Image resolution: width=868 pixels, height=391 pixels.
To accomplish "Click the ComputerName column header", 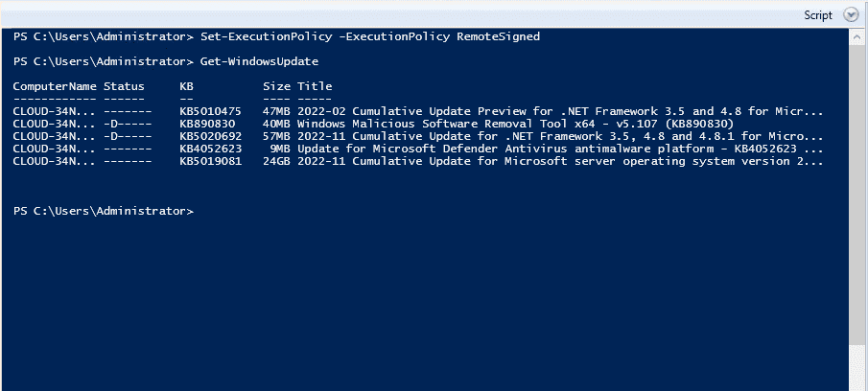I will pos(55,86).
